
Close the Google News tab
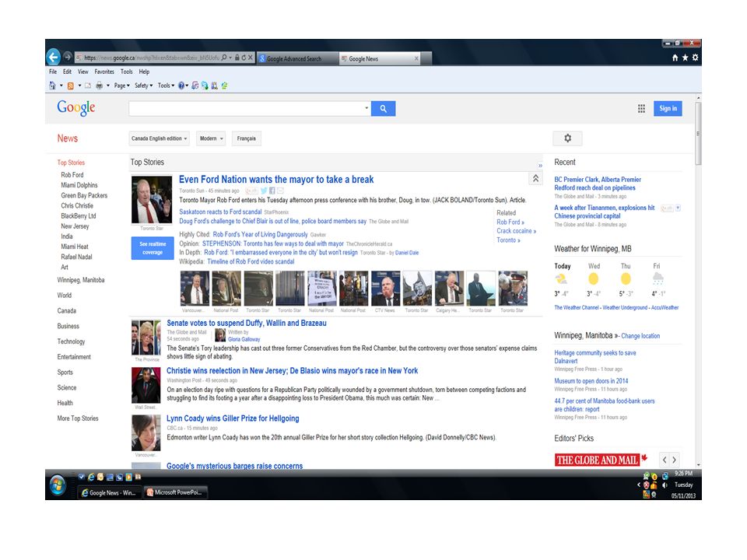pyautogui.click(x=416, y=58)
